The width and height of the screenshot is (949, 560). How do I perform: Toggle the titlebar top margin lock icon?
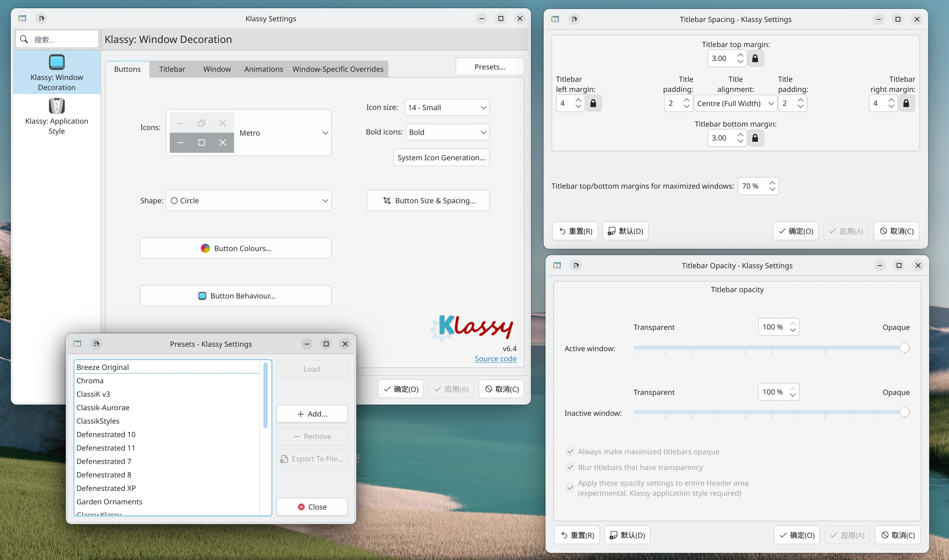tap(755, 59)
